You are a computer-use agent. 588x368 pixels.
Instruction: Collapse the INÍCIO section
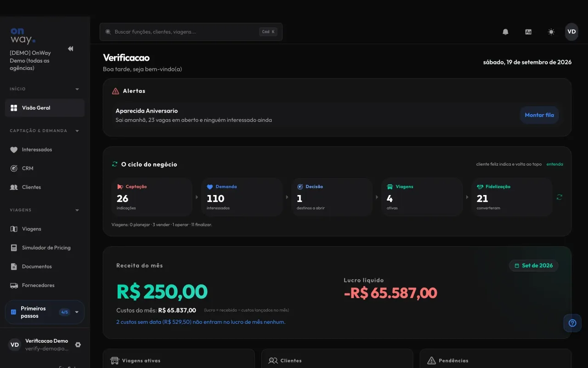click(45, 89)
